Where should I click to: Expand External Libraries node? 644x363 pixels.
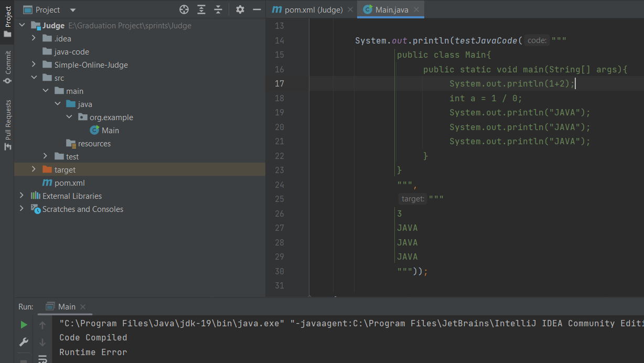point(22,196)
